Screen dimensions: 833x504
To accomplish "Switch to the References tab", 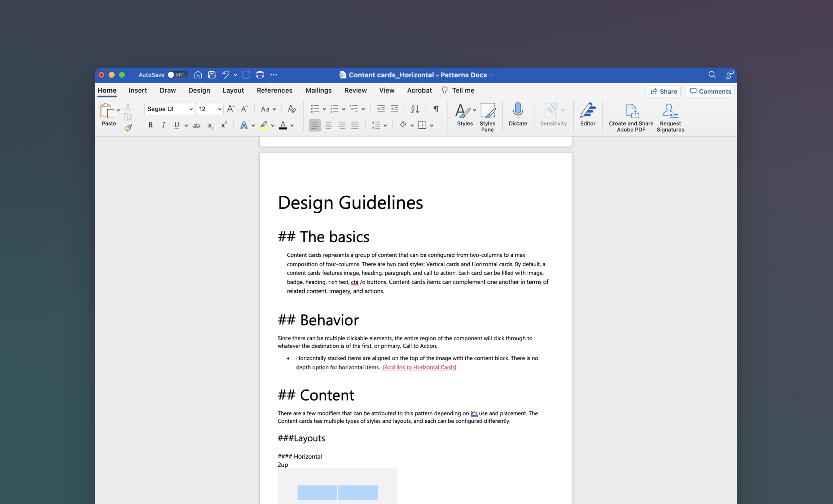I will tap(274, 90).
